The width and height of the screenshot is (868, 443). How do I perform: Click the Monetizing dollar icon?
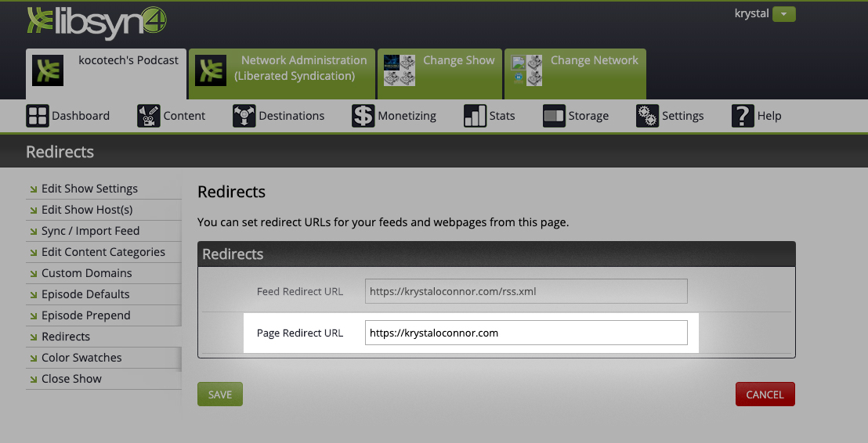point(363,116)
